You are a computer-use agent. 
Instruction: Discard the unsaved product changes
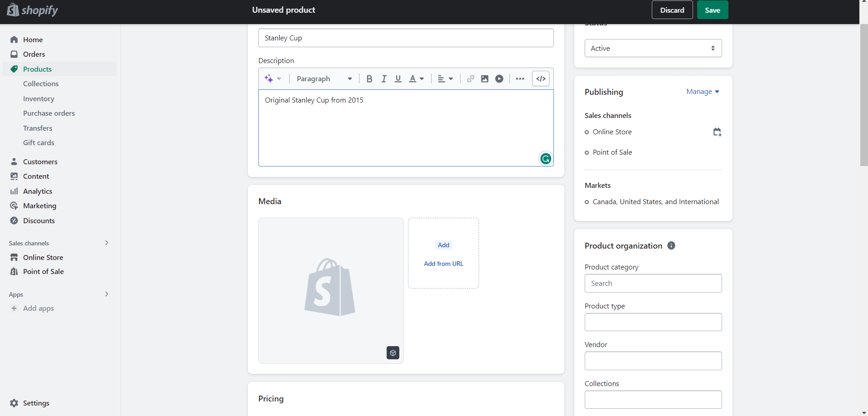(672, 10)
